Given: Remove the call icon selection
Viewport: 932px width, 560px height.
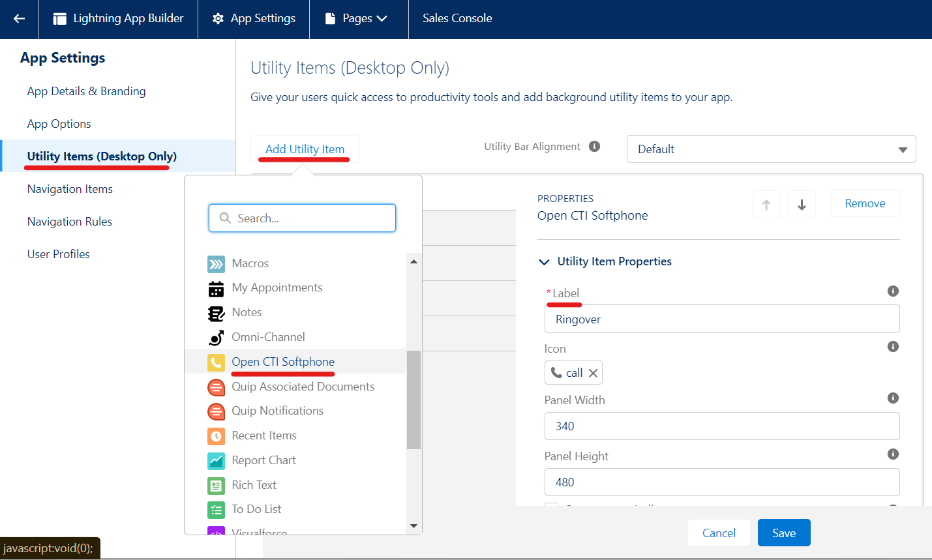Looking at the screenshot, I should click(x=593, y=373).
